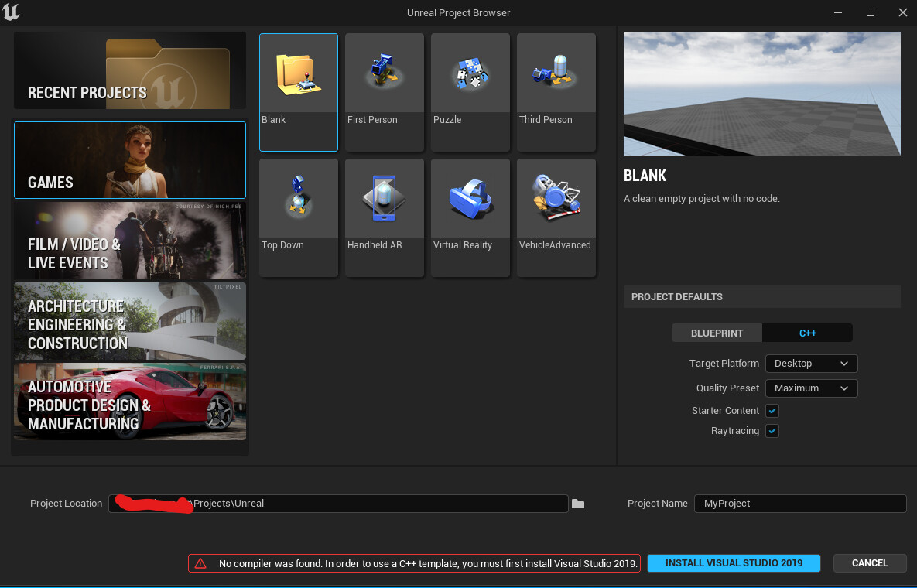Maximize the Unreal Project Browser window
The height and width of the screenshot is (588, 917).
[871, 12]
